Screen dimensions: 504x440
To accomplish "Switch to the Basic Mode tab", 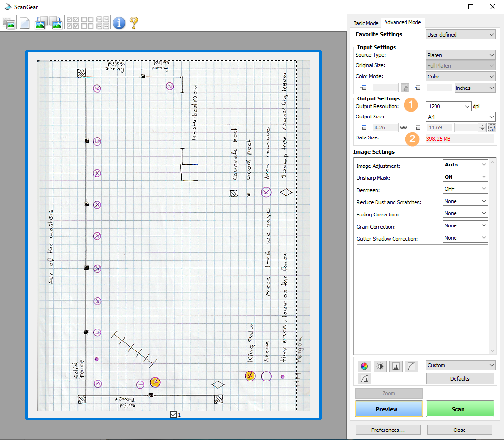I will (366, 23).
